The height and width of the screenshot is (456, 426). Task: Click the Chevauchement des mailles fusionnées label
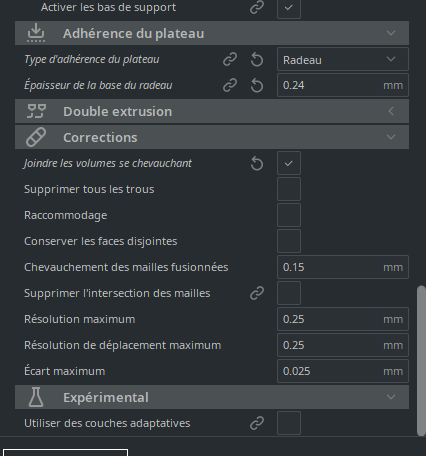[x=126, y=267]
